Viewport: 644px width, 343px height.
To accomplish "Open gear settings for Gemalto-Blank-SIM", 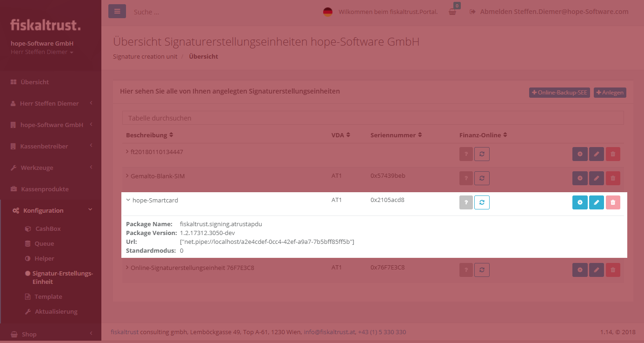I will coord(580,178).
